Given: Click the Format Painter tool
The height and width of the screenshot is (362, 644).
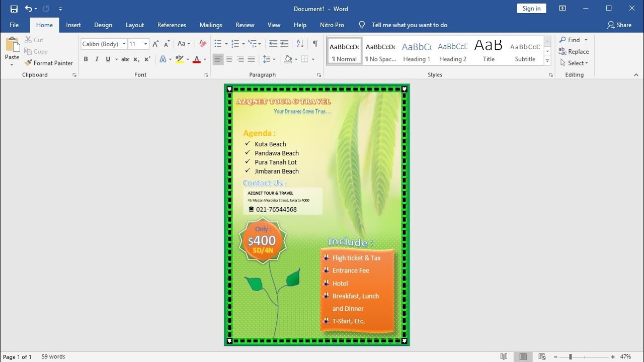Looking at the screenshot, I should (x=49, y=63).
